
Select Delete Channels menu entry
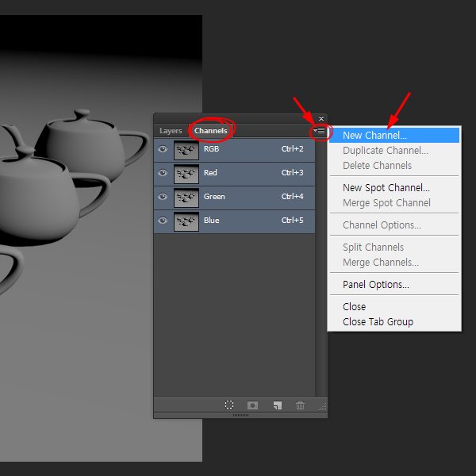(394, 166)
